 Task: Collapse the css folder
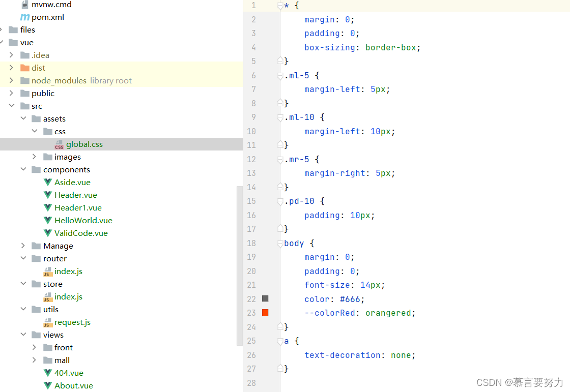point(35,131)
